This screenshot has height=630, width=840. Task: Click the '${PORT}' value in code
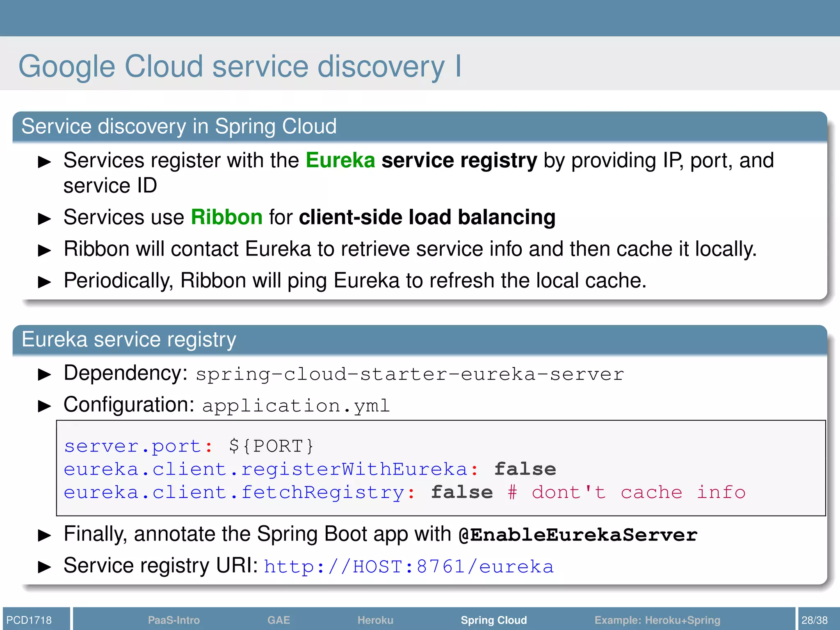tap(272, 446)
